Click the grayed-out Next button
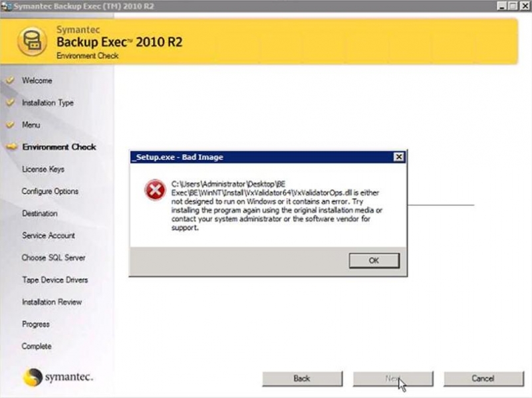This screenshot has width=532, height=398. point(392,378)
